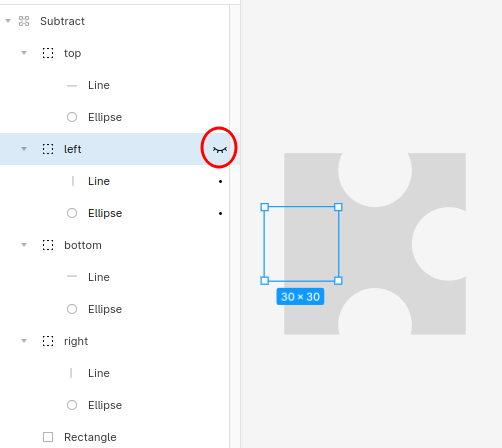Click the dashed group icon beside bottom
The height and width of the screenshot is (448, 502).
click(x=48, y=245)
